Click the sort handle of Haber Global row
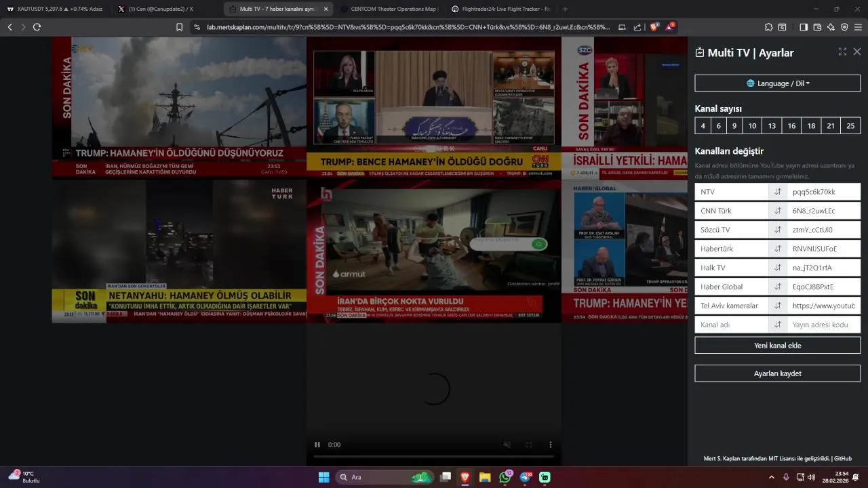Viewport: 868px width, 488px height. click(778, 287)
